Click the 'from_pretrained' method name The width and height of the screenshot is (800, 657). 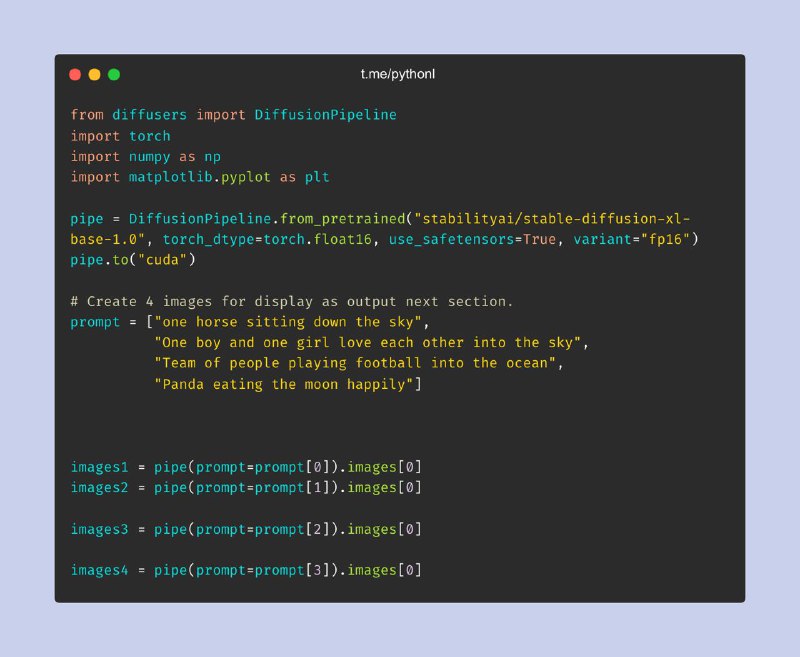342,219
